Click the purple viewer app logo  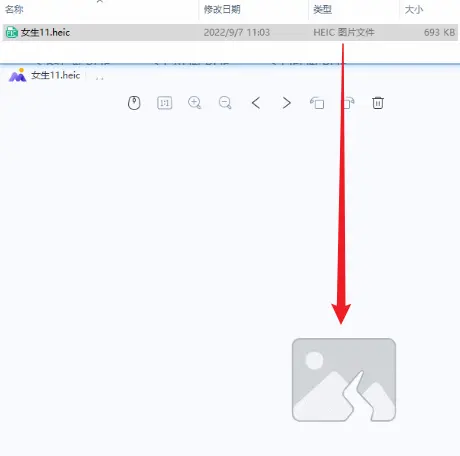(x=17, y=75)
